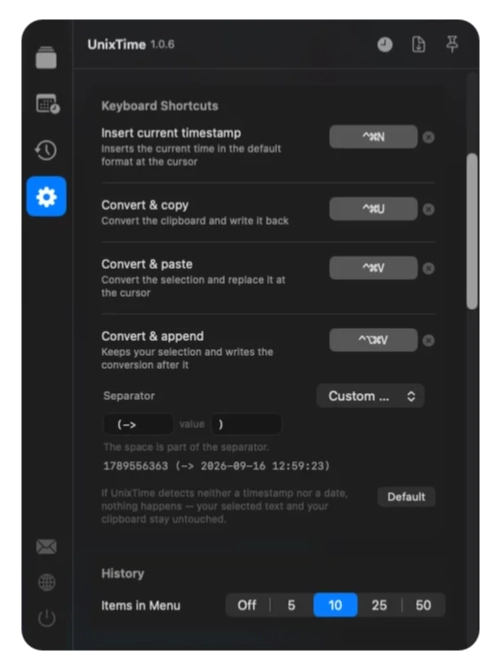This screenshot has width=501, height=670.
Task: Click the vertical scrollbar thumb
Action: (472, 231)
